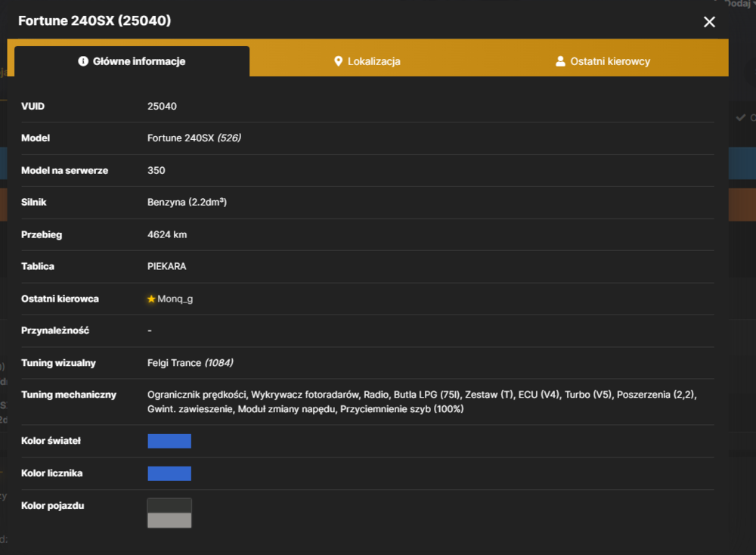
Task: Select the plate value PIEKARA
Action: coord(167,266)
